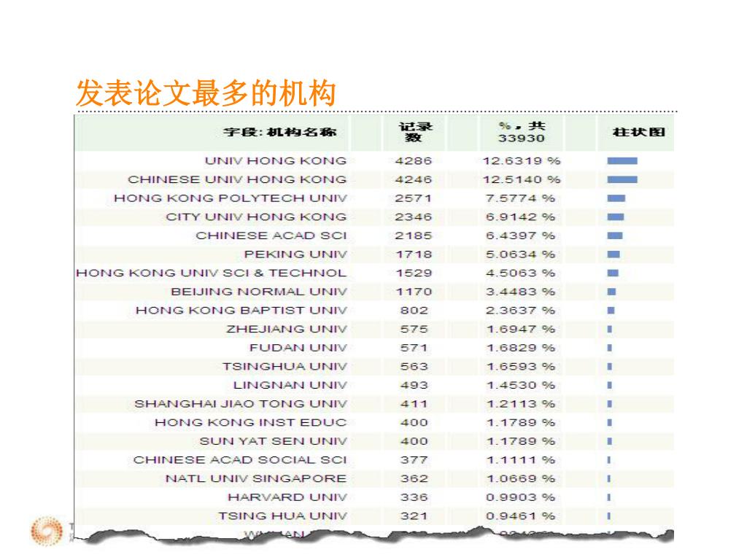Select HARVARD UNIV institution name
Screen dimensions: 747x560
point(287,497)
